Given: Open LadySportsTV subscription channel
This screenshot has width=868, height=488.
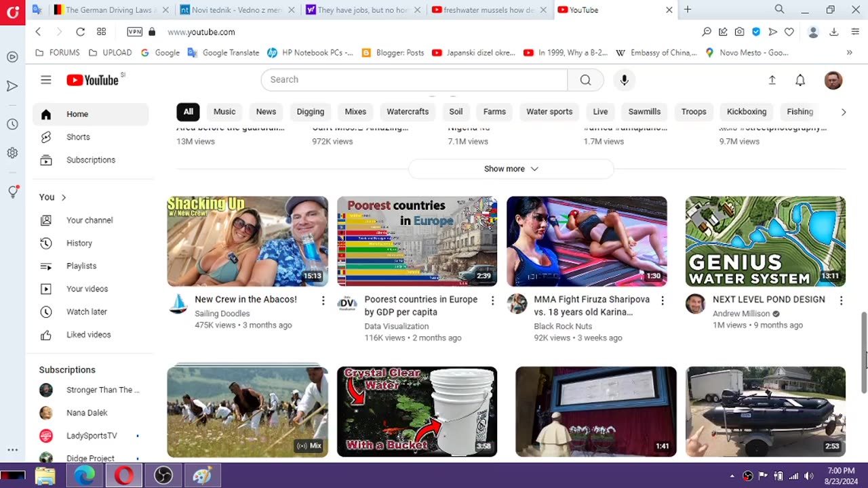Looking at the screenshot, I should 91,436.
